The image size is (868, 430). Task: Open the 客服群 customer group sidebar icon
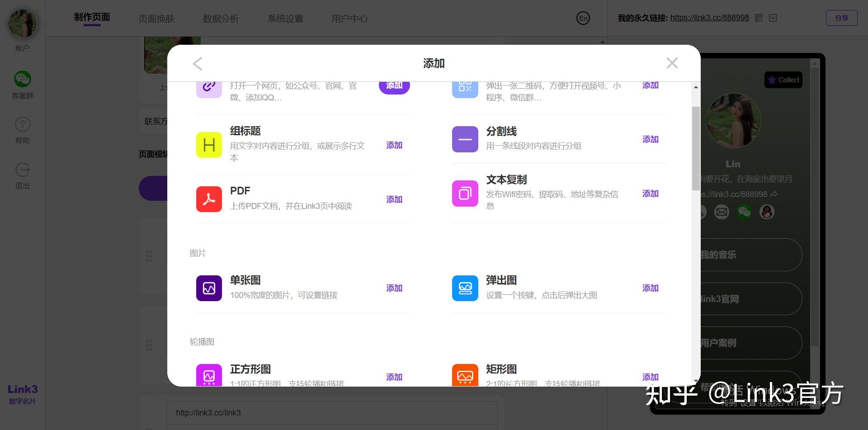[23, 78]
